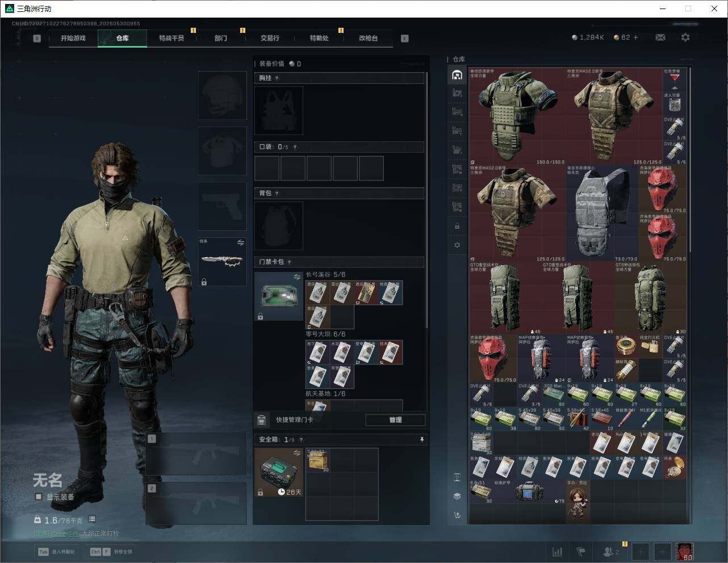
Task: Click the help icon beside 口袋
Action: pyautogui.click(x=295, y=147)
